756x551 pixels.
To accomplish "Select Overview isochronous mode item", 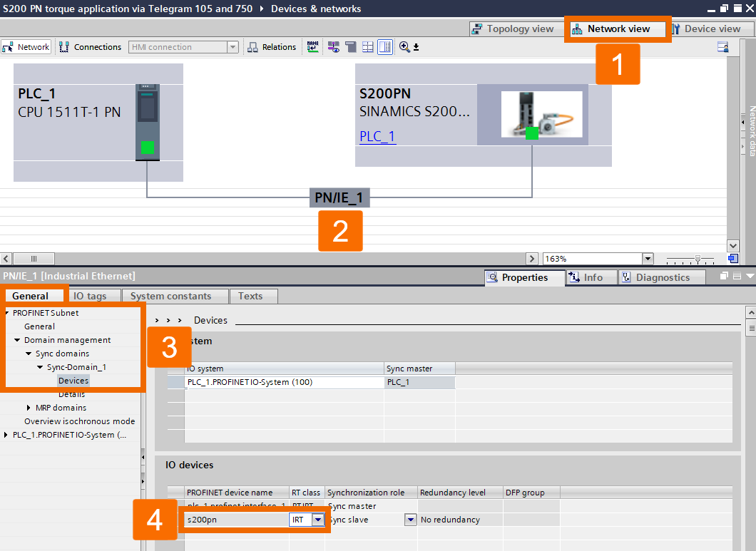I will click(x=80, y=421).
